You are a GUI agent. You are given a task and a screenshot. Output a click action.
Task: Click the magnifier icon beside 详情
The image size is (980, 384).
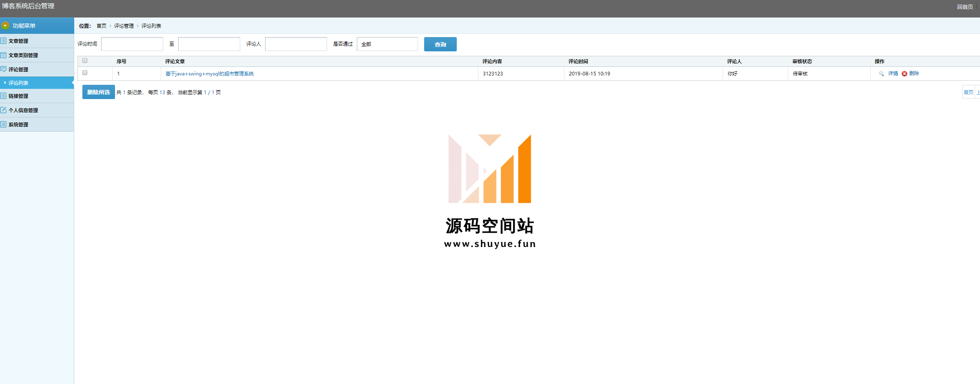pyautogui.click(x=881, y=74)
